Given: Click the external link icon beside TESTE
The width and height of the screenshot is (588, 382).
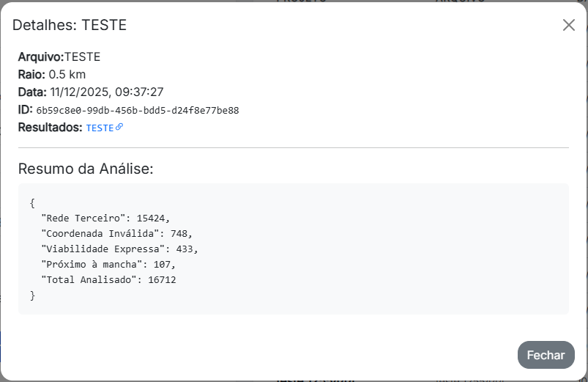Looking at the screenshot, I should [x=119, y=127].
